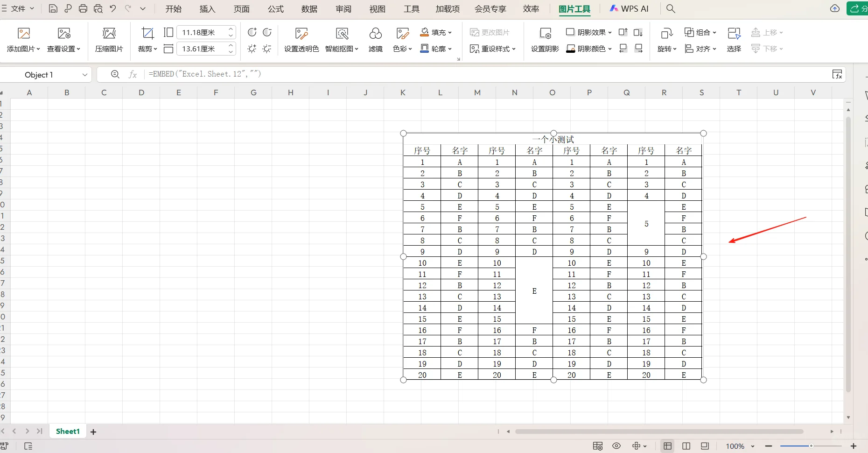Viewport: 868px width, 453px height.
Task: Open the Selection pane (选择) tool
Action: 734,40
